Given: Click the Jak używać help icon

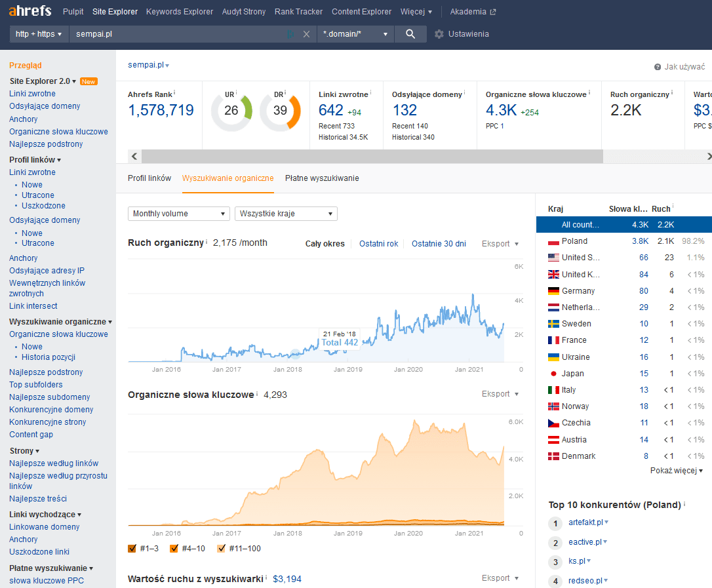Looking at the screenshot, I should pos(658,68).
